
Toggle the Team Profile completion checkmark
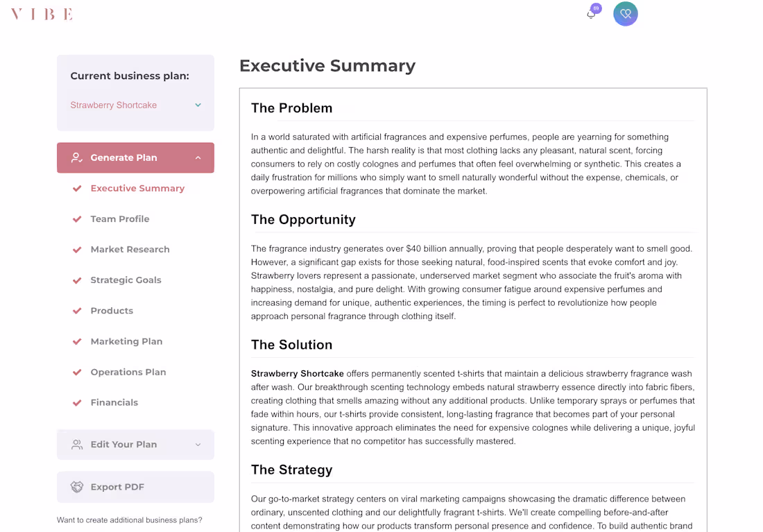[x=77, y=218]
